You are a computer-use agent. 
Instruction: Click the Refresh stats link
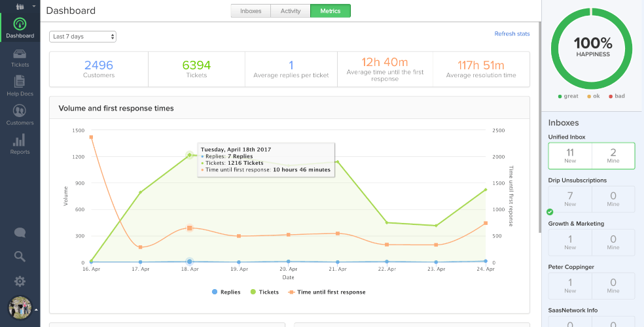pos(512,34)
